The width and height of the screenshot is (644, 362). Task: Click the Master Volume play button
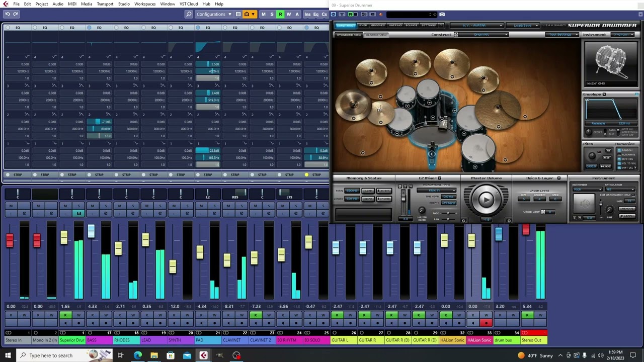pos(486,200)
